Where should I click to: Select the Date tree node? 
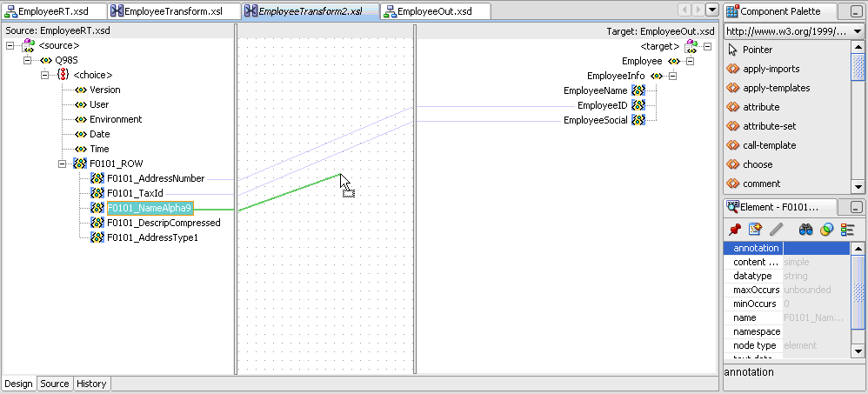[100, 134]
